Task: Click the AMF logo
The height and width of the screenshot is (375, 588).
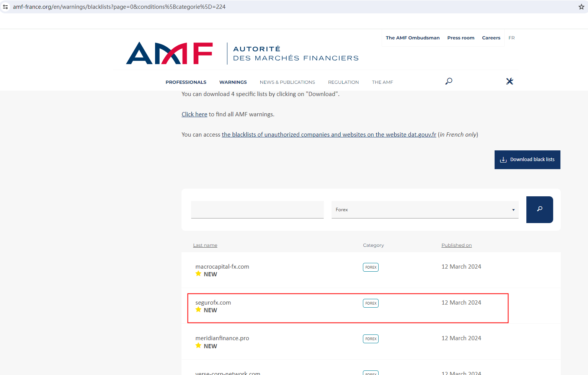Action: [169, 53]
